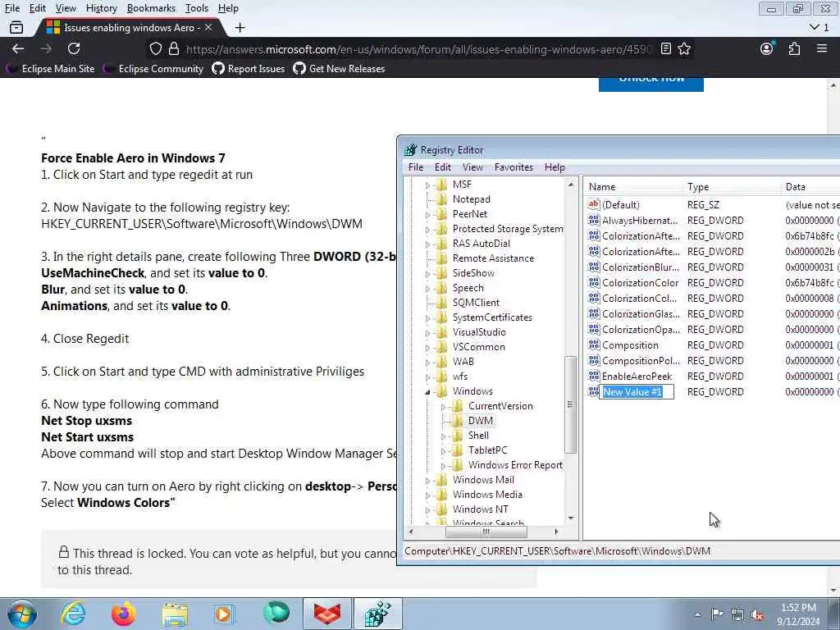Open the shield tracking protection icon

(155, 49)
